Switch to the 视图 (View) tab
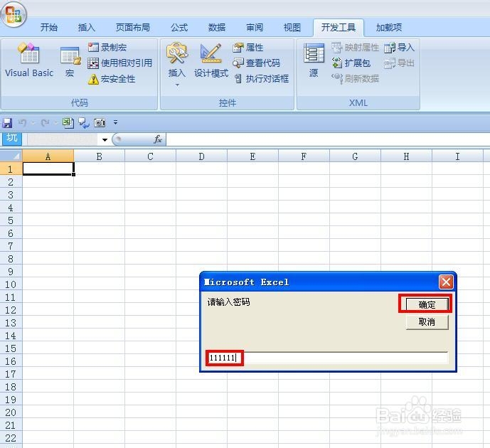The height and width of the screenshot is (448, 490). [x=292, y=28]
